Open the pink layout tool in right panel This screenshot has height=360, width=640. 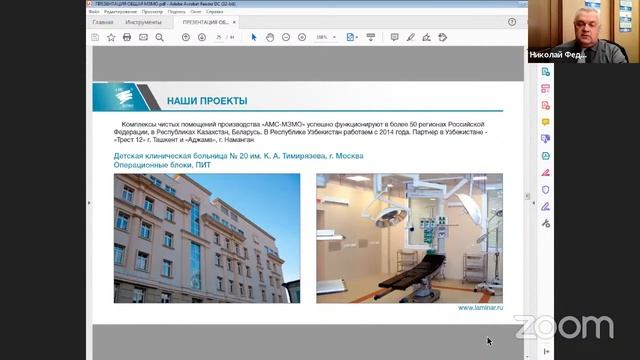click(x=546, y=89)
